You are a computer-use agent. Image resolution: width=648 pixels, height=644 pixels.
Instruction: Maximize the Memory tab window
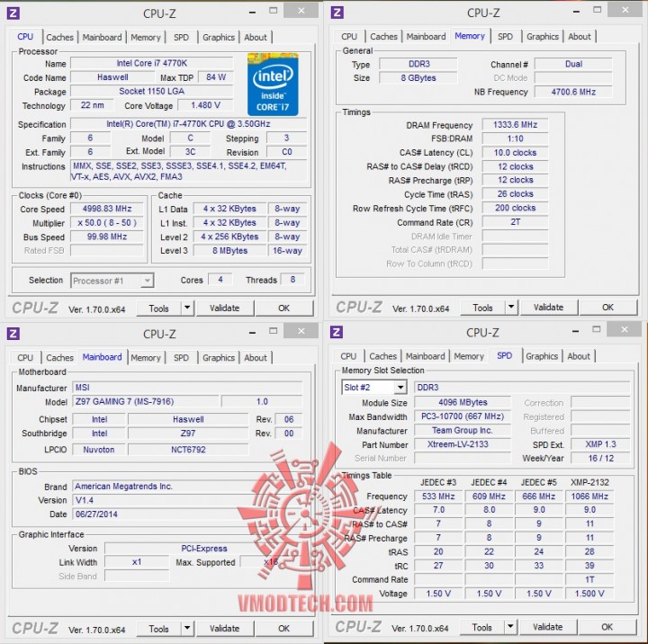click(598, 10)
